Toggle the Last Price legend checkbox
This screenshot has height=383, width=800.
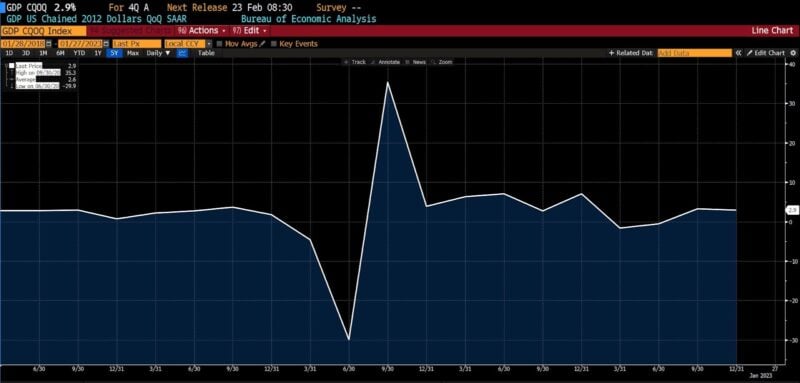click(11, 66)
